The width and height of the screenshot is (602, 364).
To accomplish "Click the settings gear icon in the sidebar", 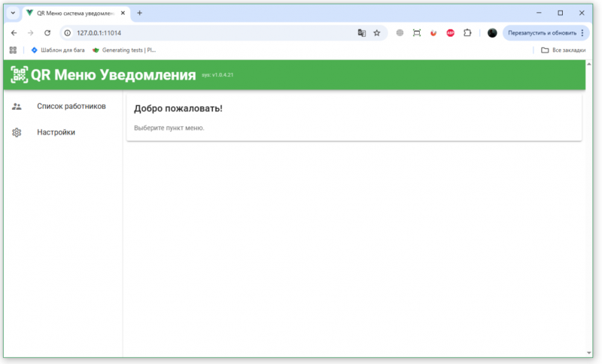I will tap(17, 132).
